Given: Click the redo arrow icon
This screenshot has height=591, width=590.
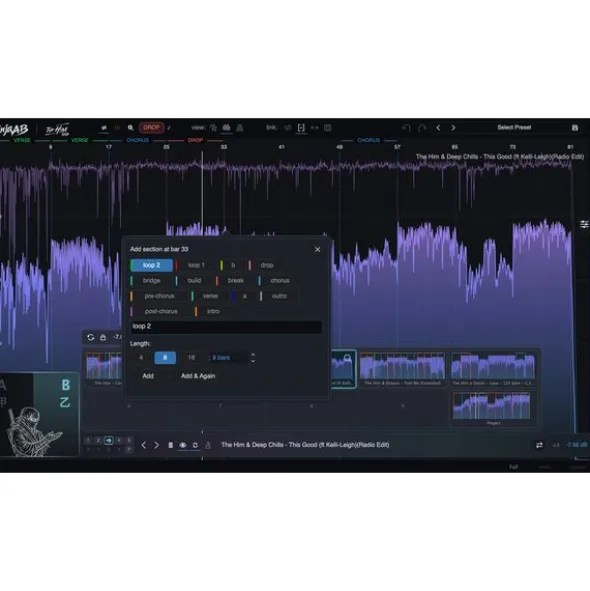Looking at the screenshot, I should pyautogui.click(x=422, y=128).
